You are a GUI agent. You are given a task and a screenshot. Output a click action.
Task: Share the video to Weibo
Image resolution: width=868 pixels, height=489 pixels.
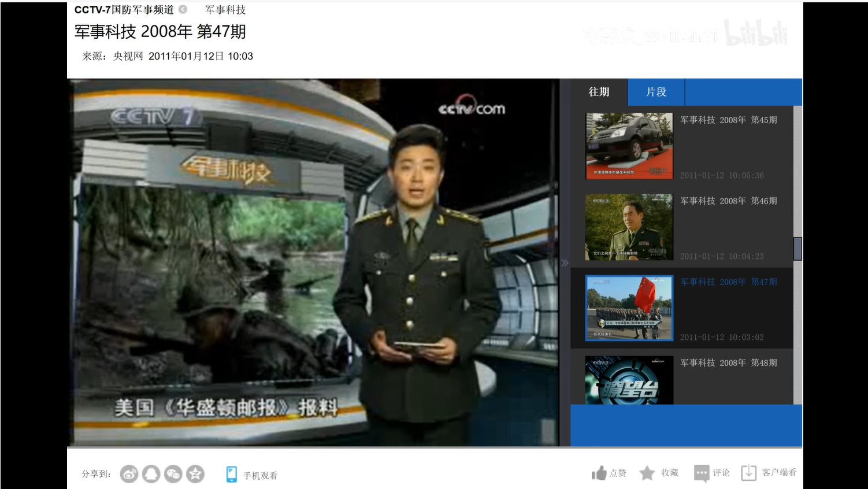[129, 475]
